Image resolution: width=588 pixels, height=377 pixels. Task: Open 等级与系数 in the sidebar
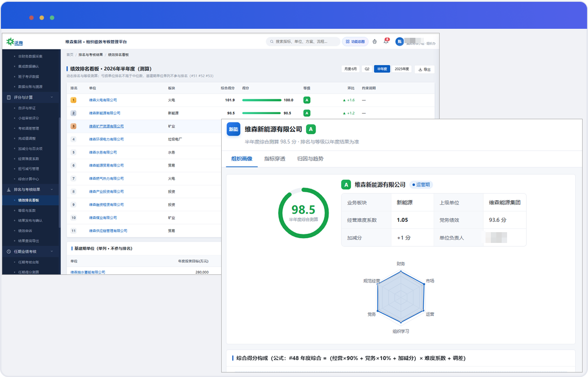[27, 211]
